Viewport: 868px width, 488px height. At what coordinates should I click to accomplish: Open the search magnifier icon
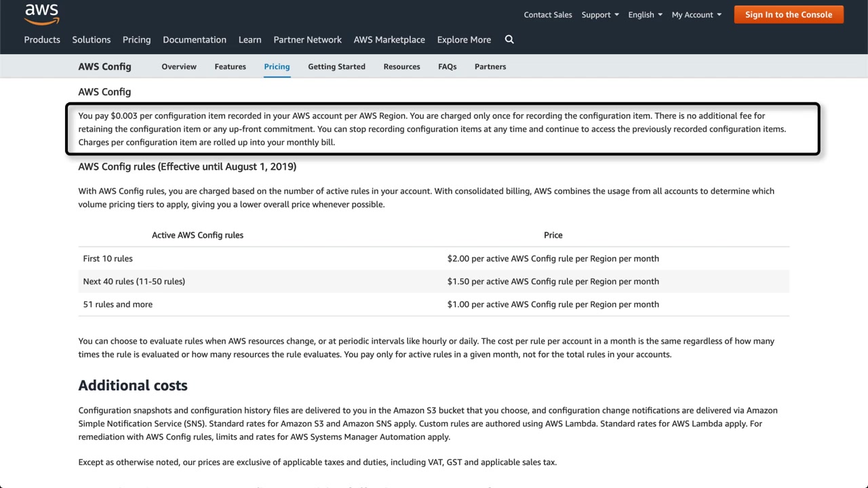pos(509,39)
